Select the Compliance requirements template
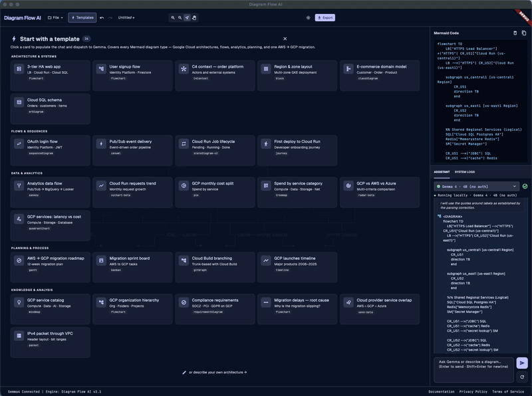Image resolution: width=532 pixels, height=396 pixels. tap(215, 309)
